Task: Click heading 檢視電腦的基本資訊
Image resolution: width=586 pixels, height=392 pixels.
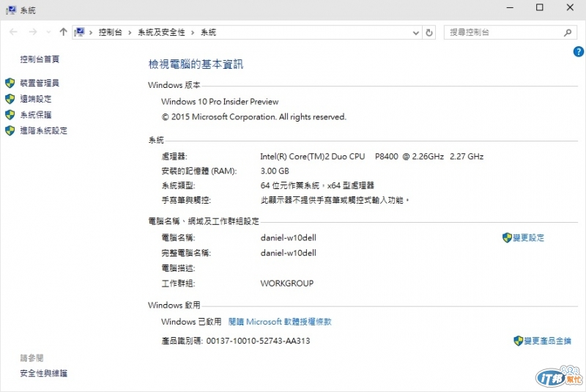Action: (x=196, y=64)
